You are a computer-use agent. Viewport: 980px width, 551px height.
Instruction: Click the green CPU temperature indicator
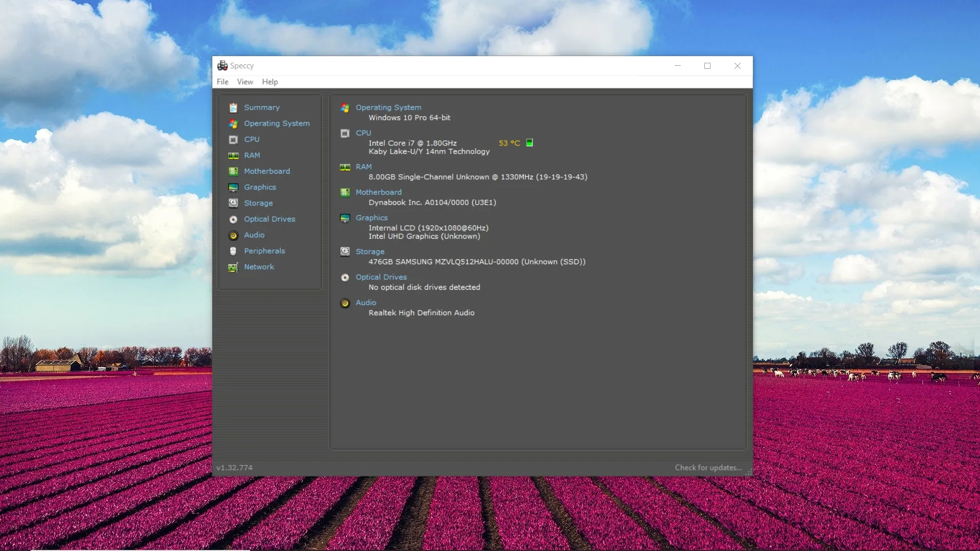(x=530, y=143)
